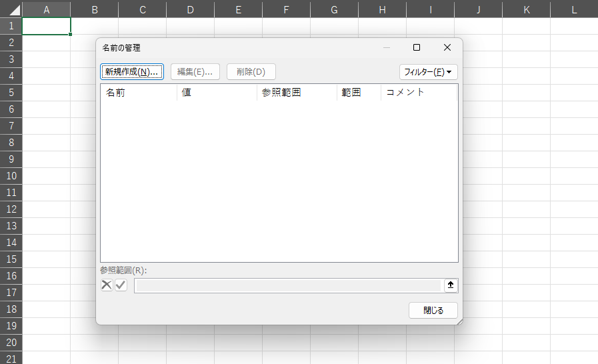Select column K header

point(527,9)
